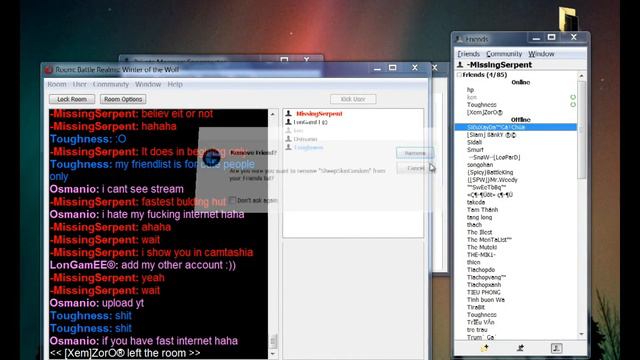Select "[Xem]ZorO" in the Online friends list

485,112
